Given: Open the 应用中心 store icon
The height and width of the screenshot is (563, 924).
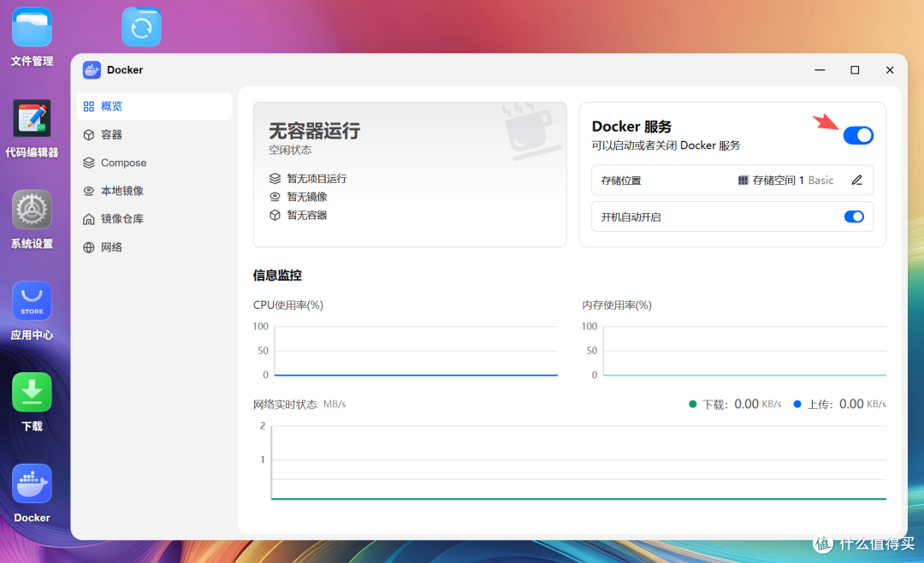Looking at the screenshot, I should point(32,301).
